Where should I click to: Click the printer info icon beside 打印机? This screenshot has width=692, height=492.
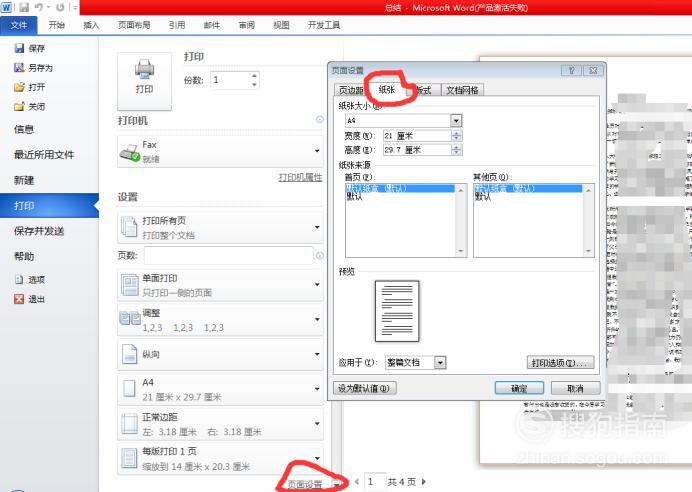[x=320, y=120]
